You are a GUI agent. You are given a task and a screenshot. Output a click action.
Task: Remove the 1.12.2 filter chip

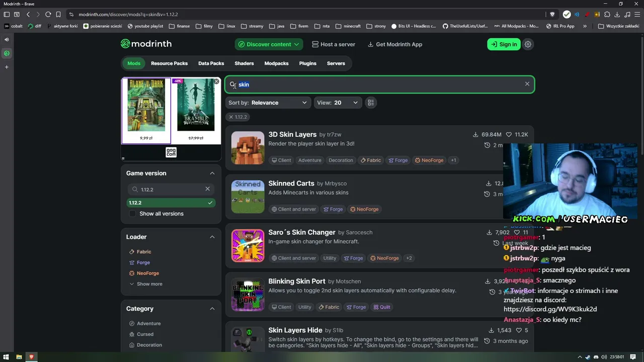238,117
